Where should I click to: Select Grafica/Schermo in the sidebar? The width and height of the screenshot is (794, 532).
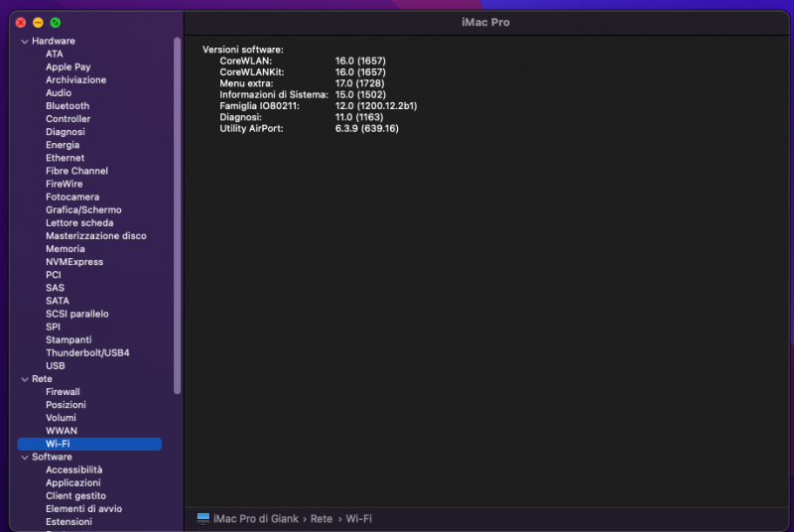83,210
